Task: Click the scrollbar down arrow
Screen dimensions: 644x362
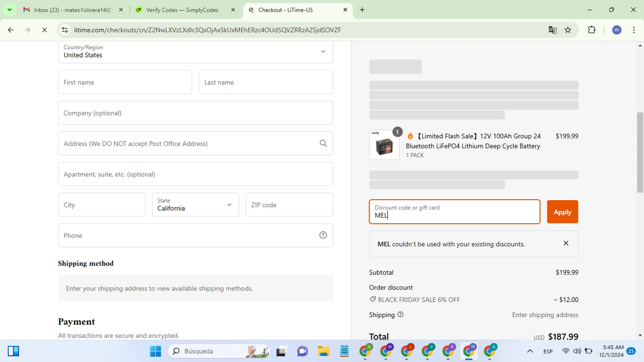Action: [640, 335]
